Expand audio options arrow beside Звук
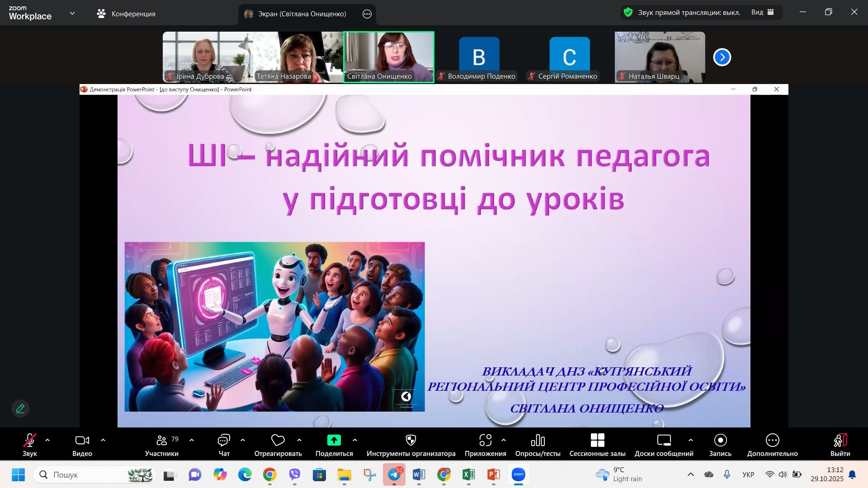This screenshot has width=868, height=488. coord(47,440)
